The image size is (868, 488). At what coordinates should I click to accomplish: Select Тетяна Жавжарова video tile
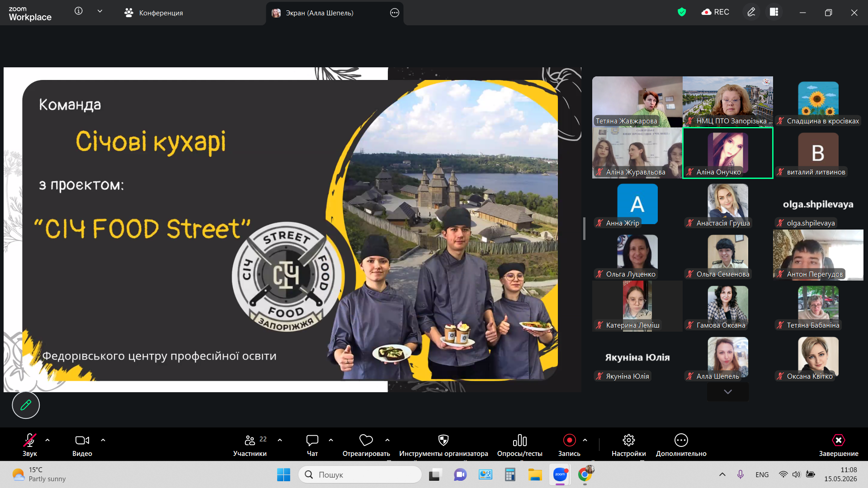click(637, 102)
